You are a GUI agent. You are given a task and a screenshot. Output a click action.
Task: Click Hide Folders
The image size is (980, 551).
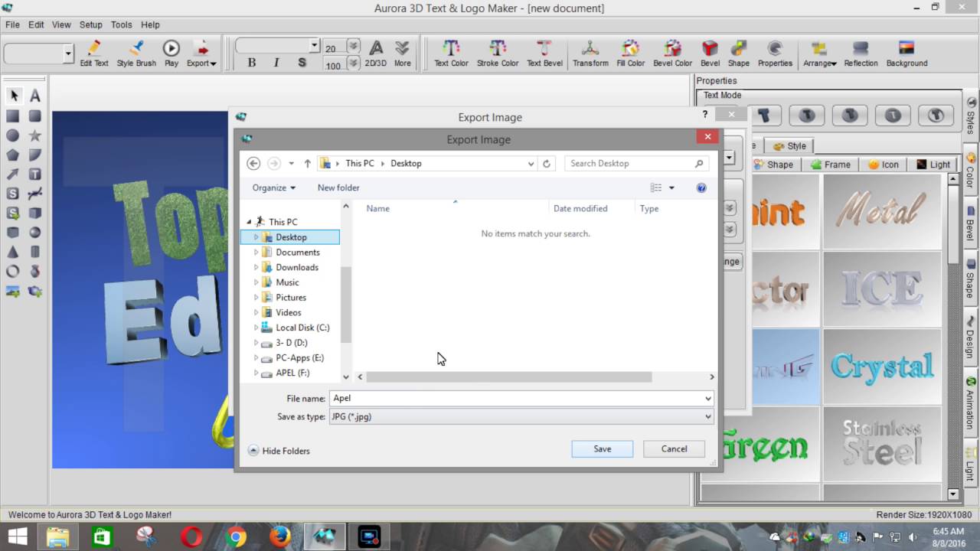279,451
